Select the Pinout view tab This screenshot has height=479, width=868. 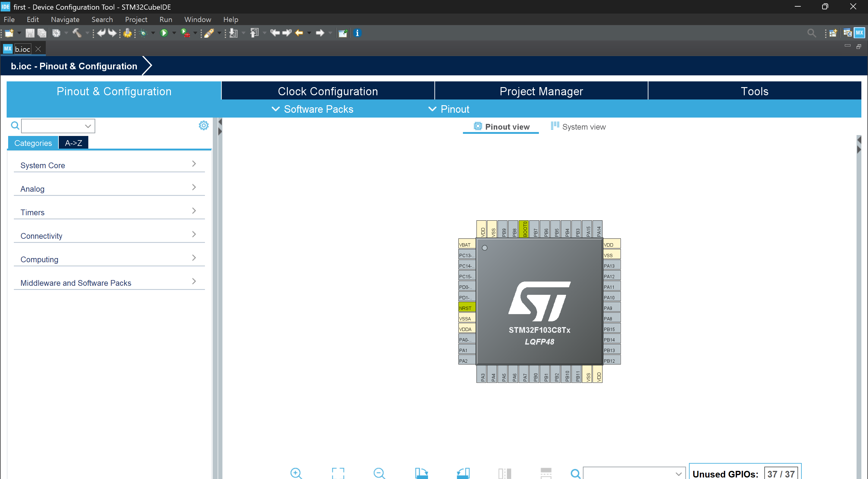click(x=501, y=127)
